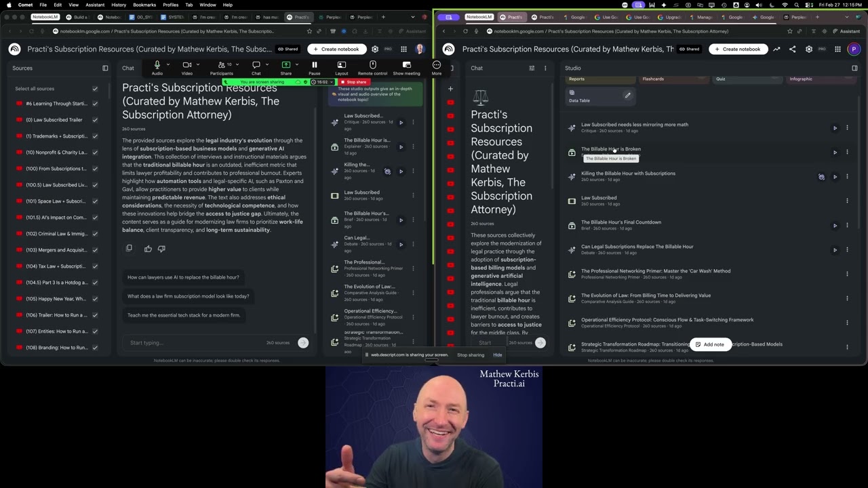Expand Participants options arrow in Zoom toolbar

tap(237, 65)
